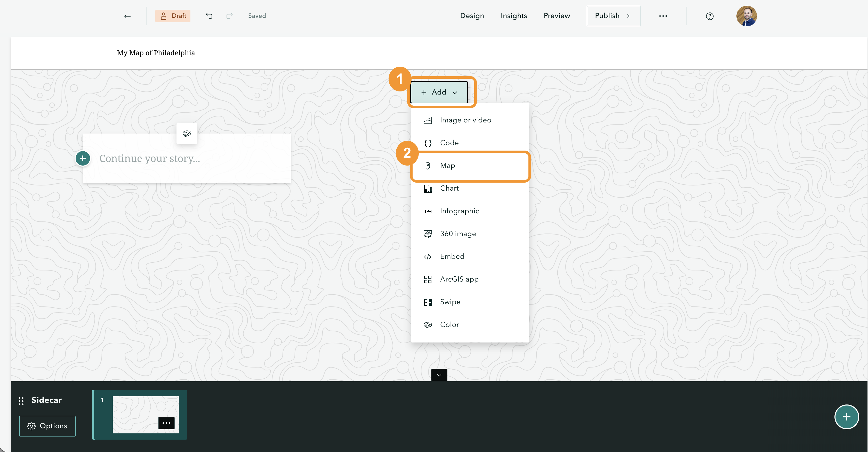Open the help question mark icon

click(710, 16)
